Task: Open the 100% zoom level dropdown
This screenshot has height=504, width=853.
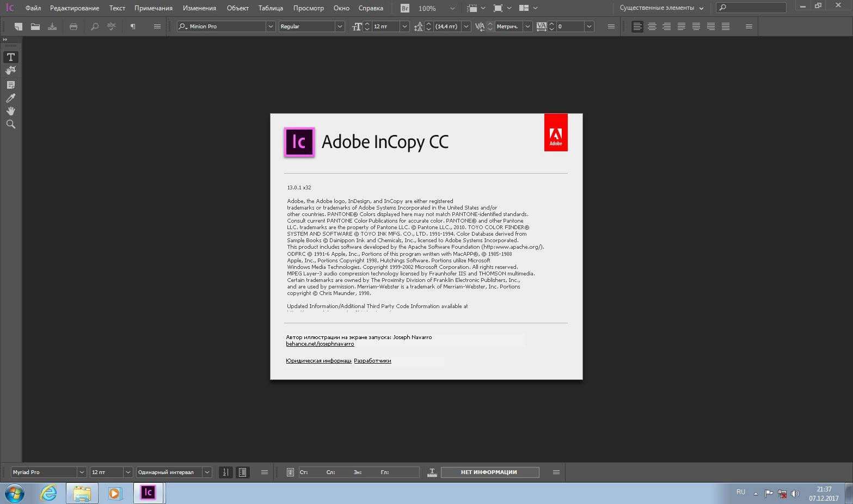Action: (x=452, y=8)
